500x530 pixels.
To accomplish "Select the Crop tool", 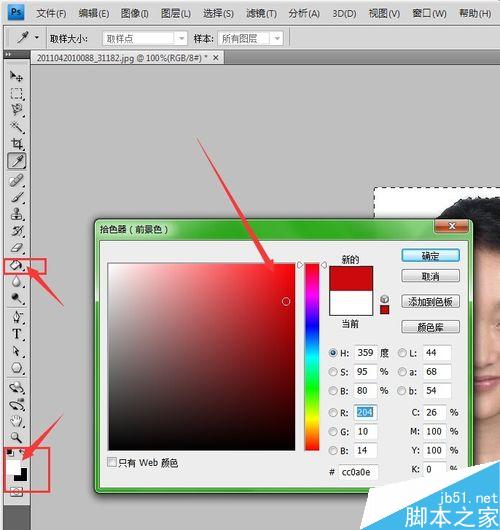I will [x=17, y=144].
